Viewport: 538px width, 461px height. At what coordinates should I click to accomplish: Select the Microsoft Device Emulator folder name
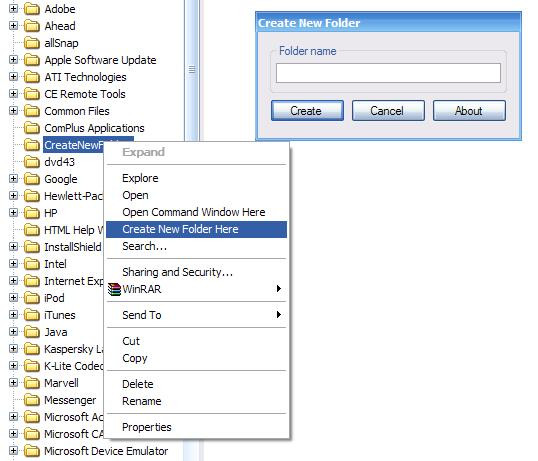coord(106,451)
